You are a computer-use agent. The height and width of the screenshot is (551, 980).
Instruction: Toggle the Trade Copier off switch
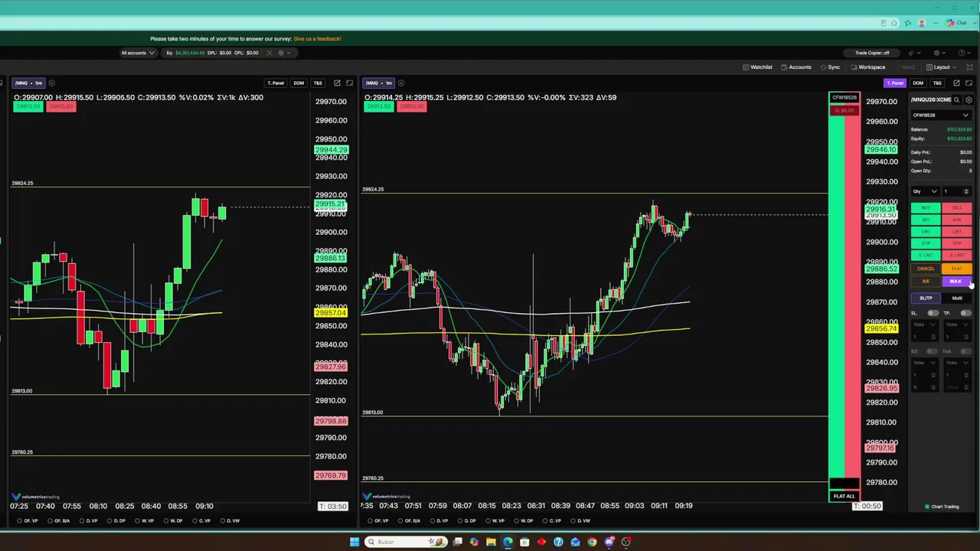[872, 53]
